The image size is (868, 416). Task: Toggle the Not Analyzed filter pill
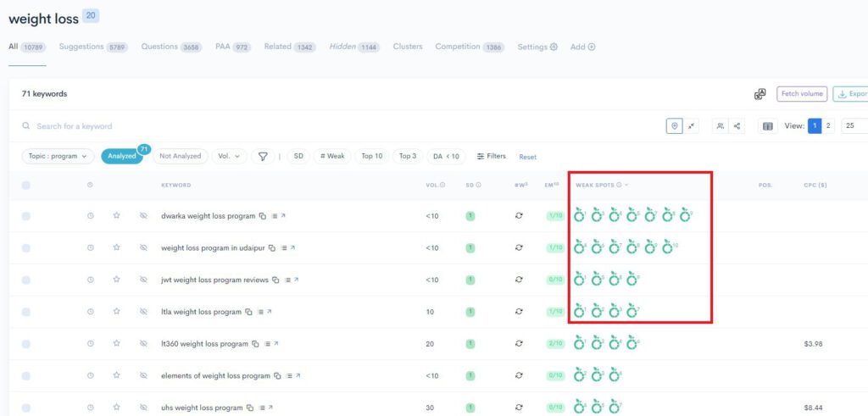[181, 157]
